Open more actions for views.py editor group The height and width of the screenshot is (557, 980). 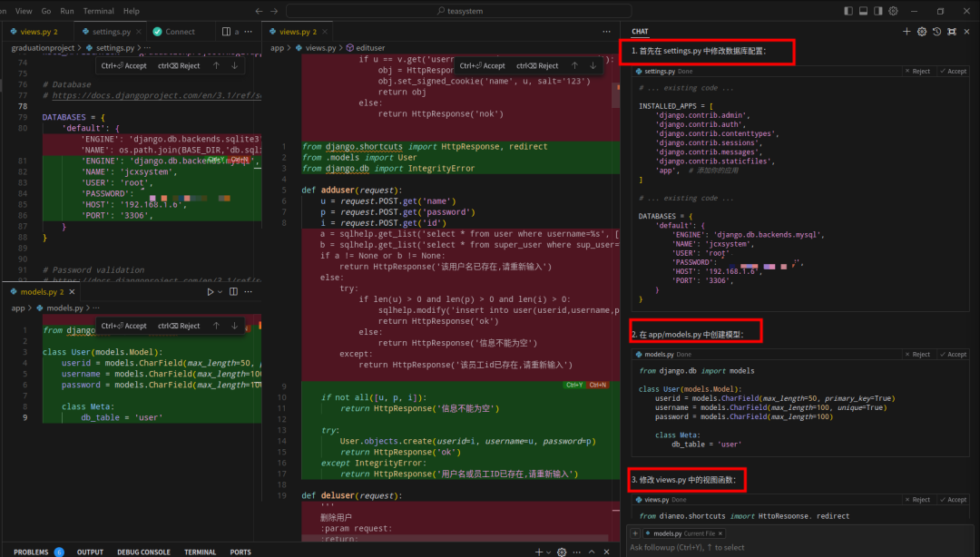(606, 31)
